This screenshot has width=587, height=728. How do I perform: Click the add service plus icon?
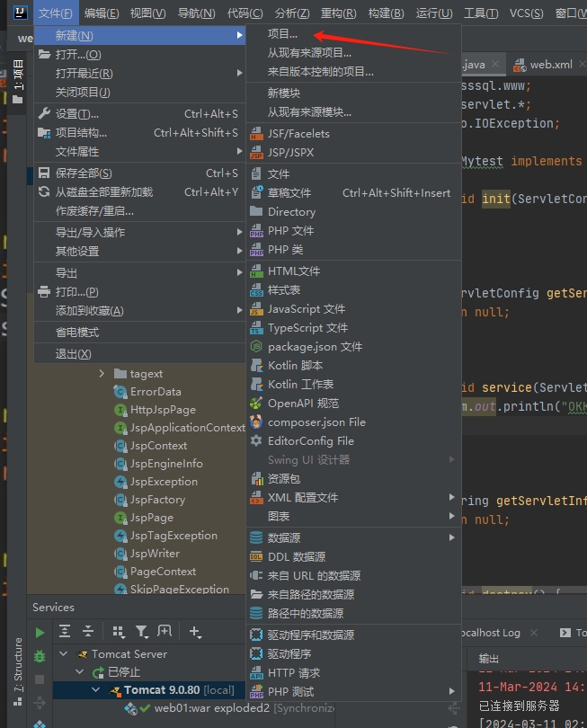195,632
